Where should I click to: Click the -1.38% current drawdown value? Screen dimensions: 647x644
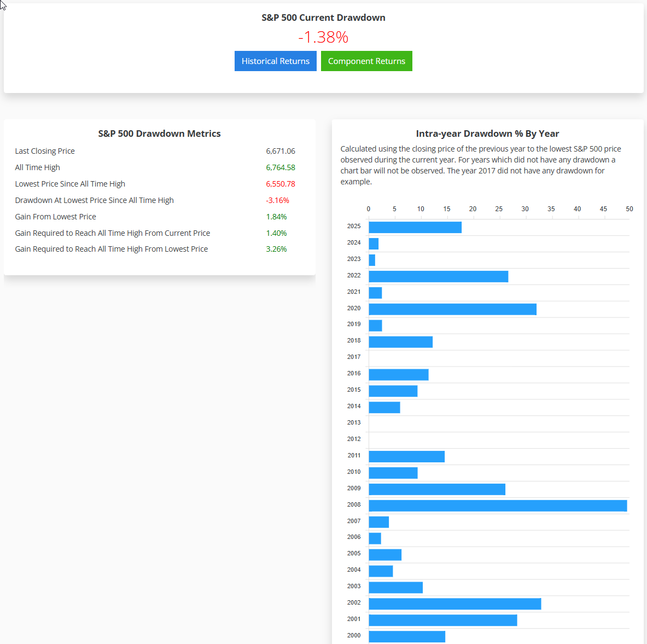click(x=323, y=37)
